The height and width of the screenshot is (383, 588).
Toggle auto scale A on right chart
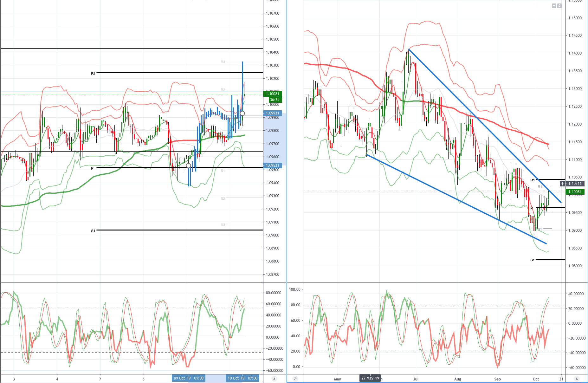point(577,379)
